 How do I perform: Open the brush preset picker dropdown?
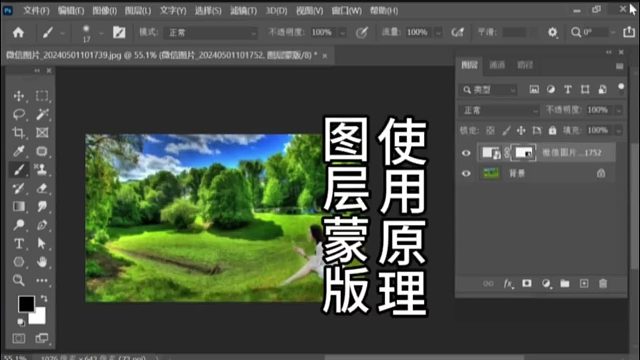tap(101, 33)
